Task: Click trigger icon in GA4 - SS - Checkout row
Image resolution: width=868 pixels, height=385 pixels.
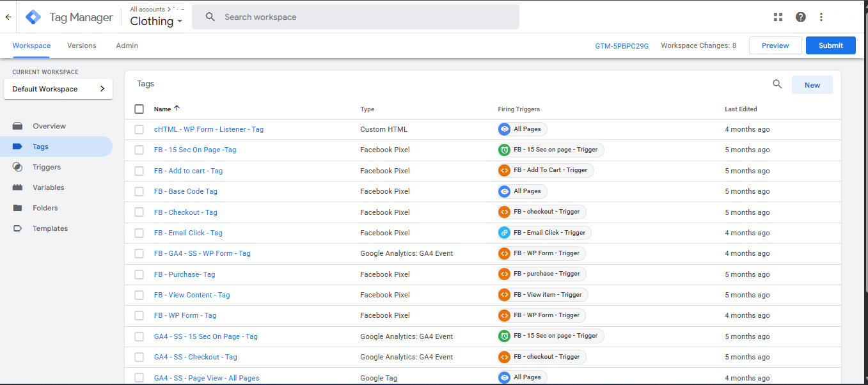Action: point(505,357)
